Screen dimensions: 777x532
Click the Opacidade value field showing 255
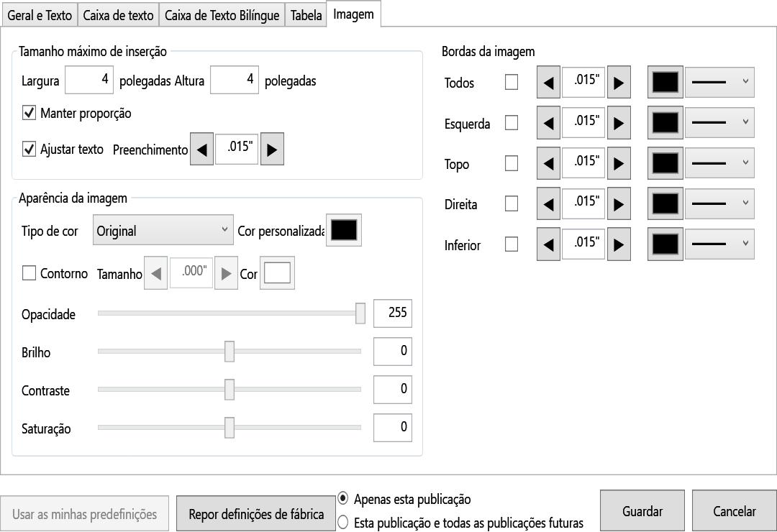click(x=393, y=313)
